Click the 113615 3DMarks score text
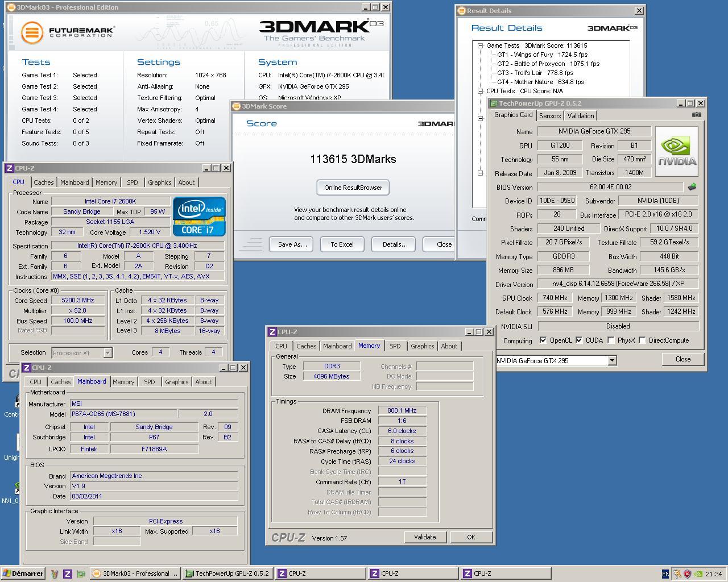The width and height of the screenshot is (728, 582). pos(353,159)
